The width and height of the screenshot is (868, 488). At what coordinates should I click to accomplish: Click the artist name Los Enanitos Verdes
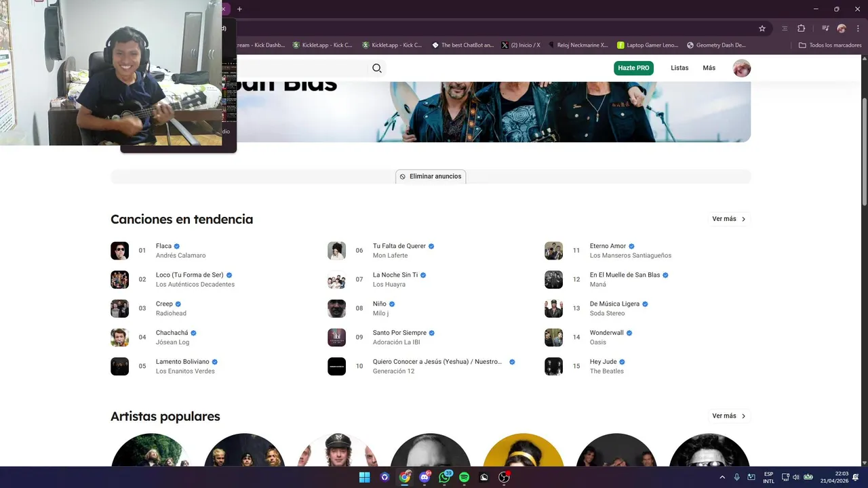pos(185,371)
